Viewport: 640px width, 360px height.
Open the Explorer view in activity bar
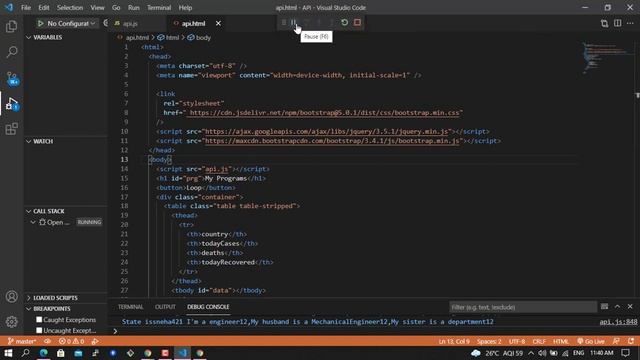12,27
